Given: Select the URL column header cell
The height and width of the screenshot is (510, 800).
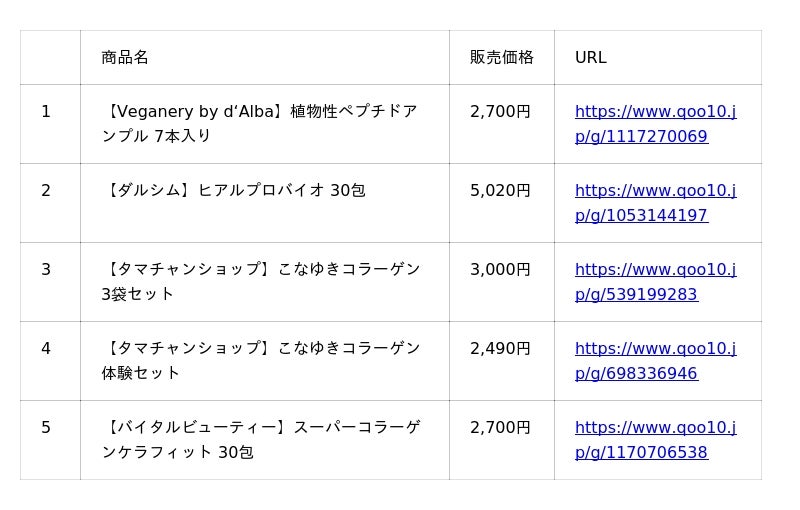Looking at the screenshot, I should (x=590, y=57).
